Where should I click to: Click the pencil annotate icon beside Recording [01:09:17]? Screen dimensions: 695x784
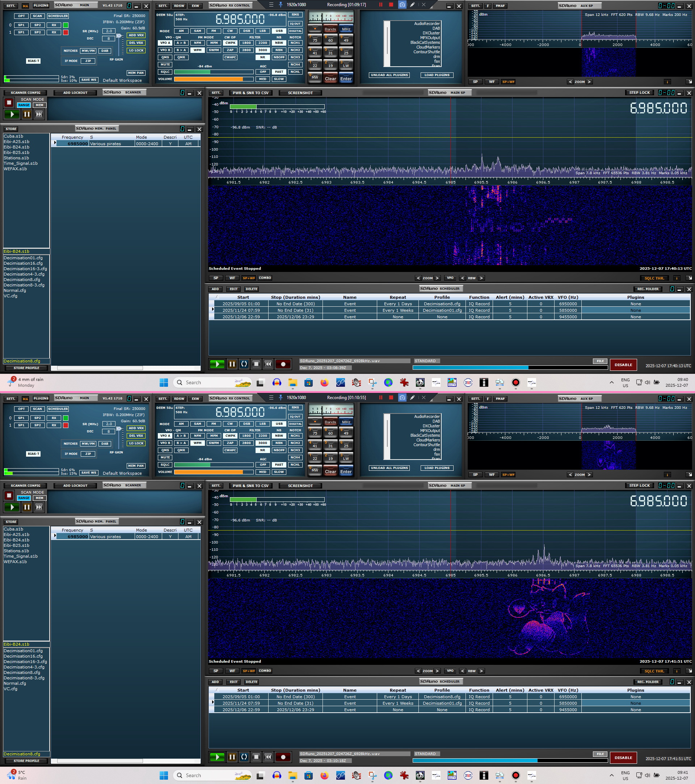tap(412, 5)
